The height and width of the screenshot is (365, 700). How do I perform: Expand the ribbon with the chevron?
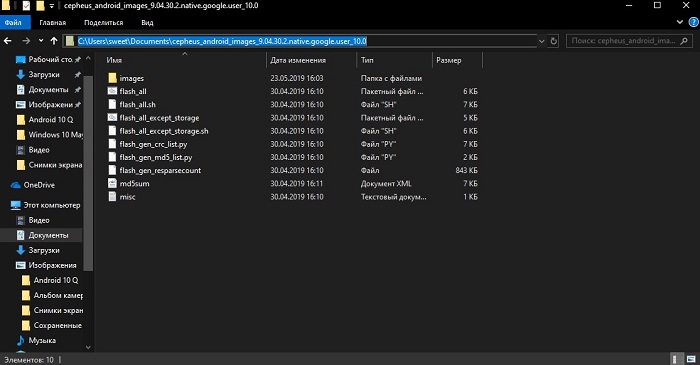pos(679,22)
